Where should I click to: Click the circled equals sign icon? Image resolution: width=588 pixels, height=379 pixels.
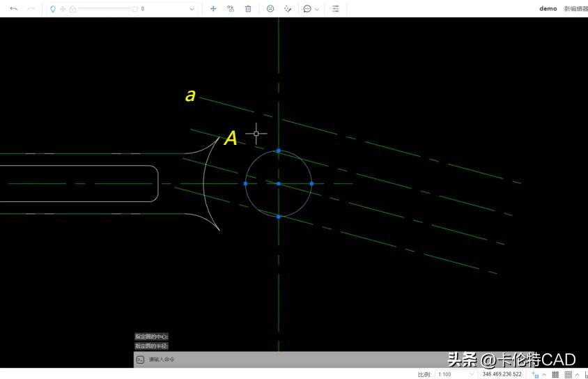click(x=270, y=8)
